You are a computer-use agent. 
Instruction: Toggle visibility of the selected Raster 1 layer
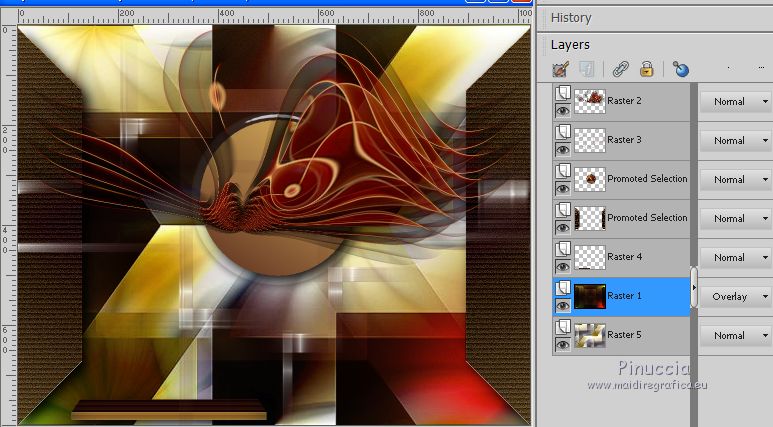click(562, 305)
